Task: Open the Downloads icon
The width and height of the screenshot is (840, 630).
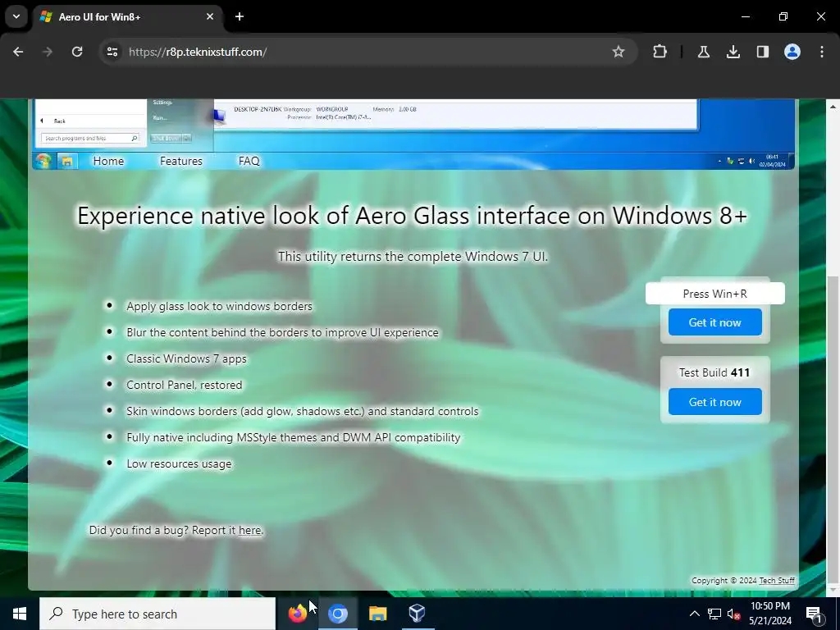Action: [733, 52]
